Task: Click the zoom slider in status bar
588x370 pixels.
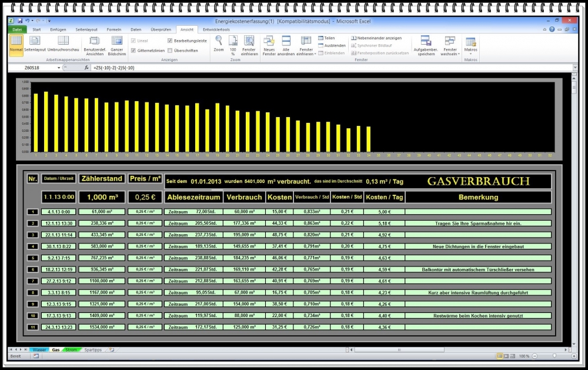Action: coord(554,356)
